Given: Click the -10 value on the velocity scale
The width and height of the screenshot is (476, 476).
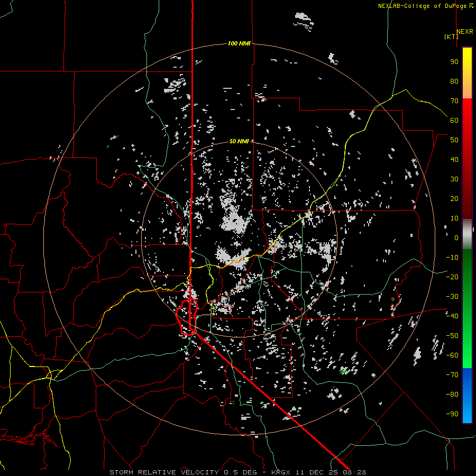Looking at the screenshot, I should coord(452,258).
